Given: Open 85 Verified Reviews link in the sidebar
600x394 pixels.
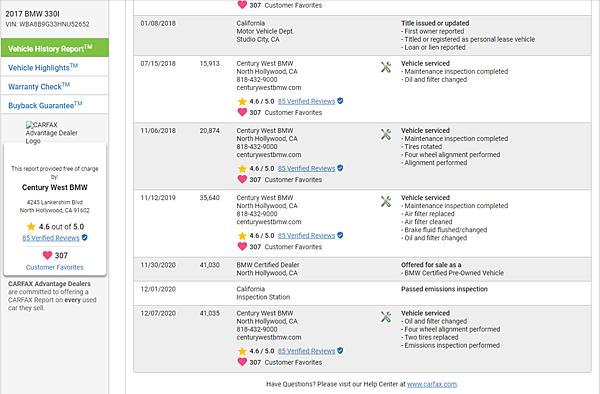Looking at the screenshot, I should (x=51, y=238).
